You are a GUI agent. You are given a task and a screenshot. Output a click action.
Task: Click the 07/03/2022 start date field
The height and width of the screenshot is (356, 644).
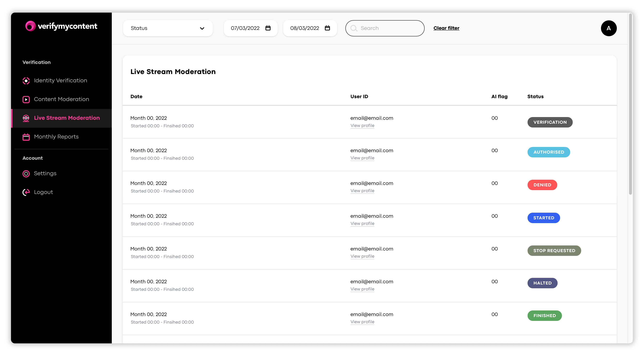pyautogui.click(x=251, y=28)
